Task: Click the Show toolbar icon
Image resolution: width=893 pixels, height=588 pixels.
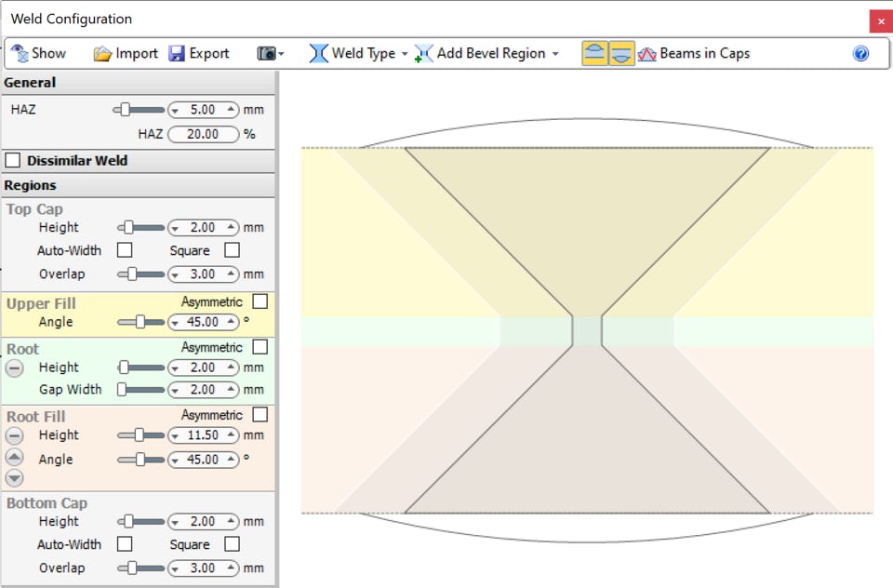Action: (20, 53)
